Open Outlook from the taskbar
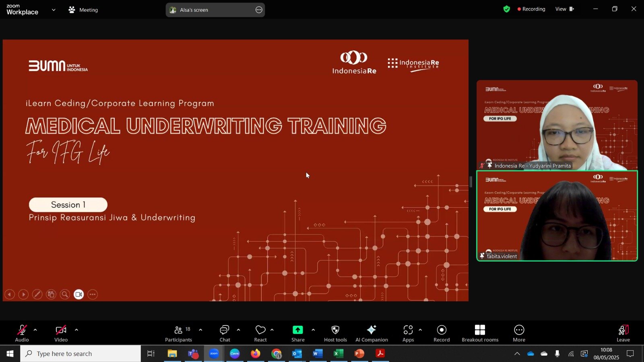 point(297,354)
